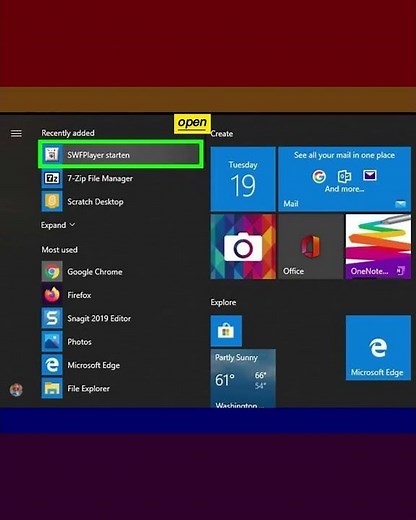Select the Microsoft Edge list label
The width and height of the screenshot is (416, 520).
coord(94,365)
